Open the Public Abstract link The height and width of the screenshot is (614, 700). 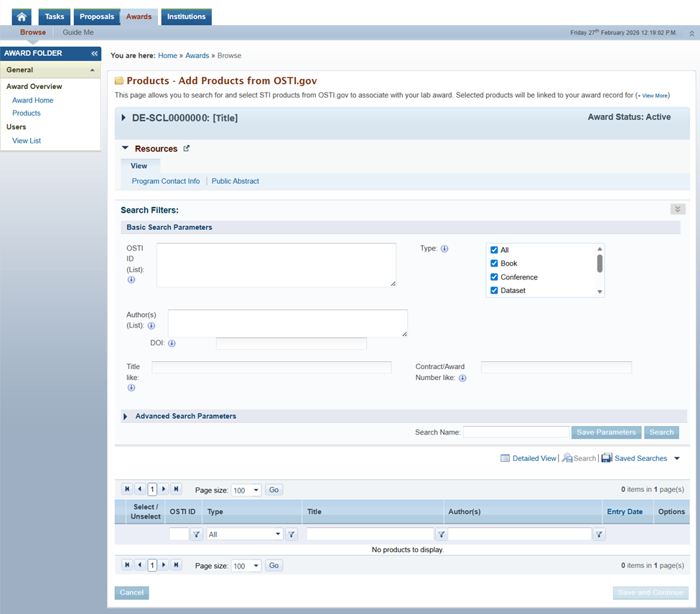pos(235,181)
